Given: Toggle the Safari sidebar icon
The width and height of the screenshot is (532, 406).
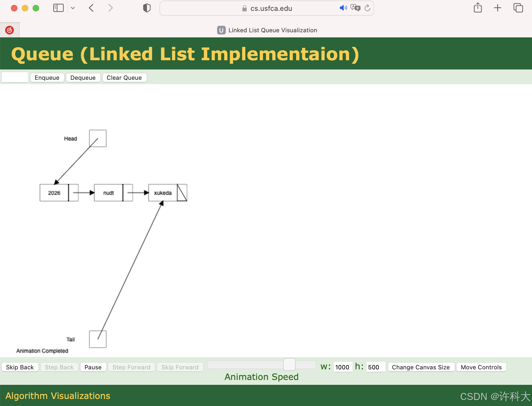Looking at the screenshot, I should [58, 8].
